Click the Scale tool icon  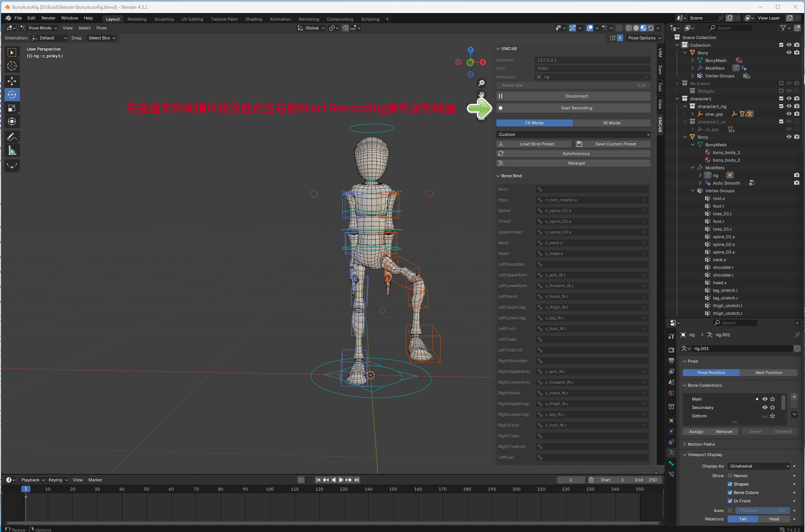(12, 108)
